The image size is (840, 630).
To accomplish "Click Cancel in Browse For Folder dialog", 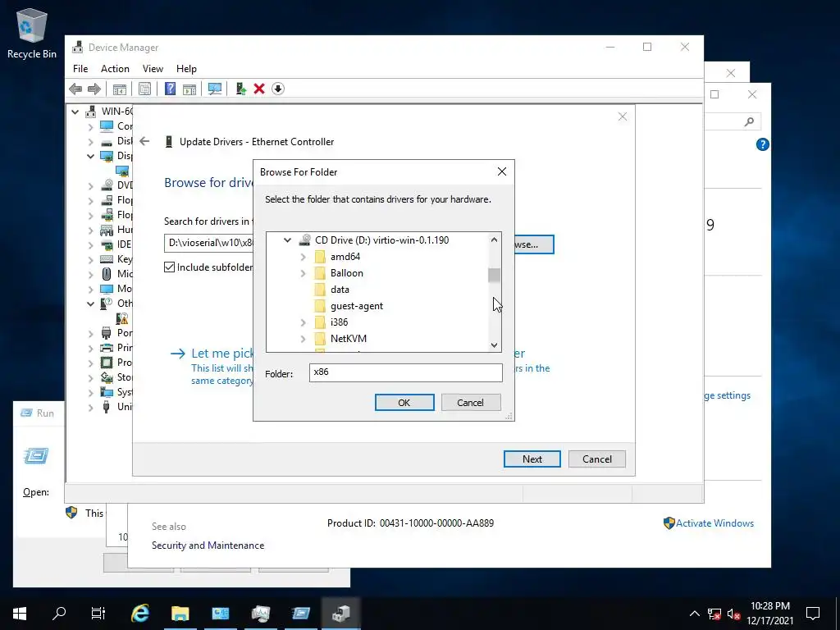I will [x=470, y=402].
